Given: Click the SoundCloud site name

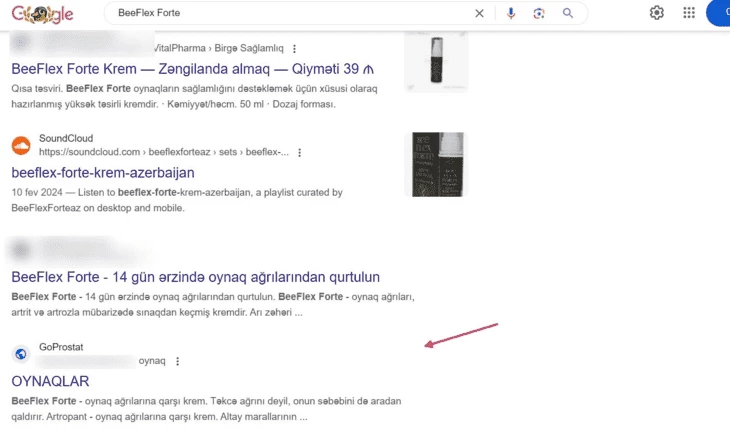Looking at the screenshot, I should 66,138.
